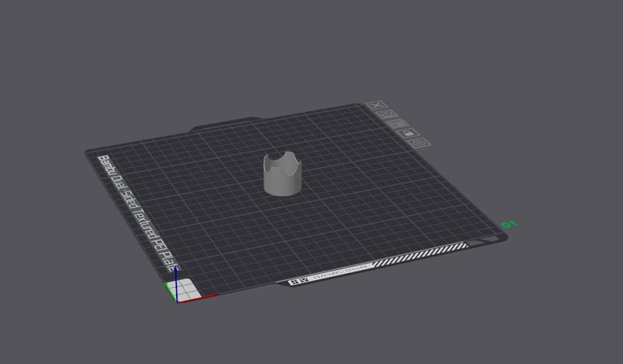Toggle the plate lock icon
The image size is (623, 364).
[409, 133]
